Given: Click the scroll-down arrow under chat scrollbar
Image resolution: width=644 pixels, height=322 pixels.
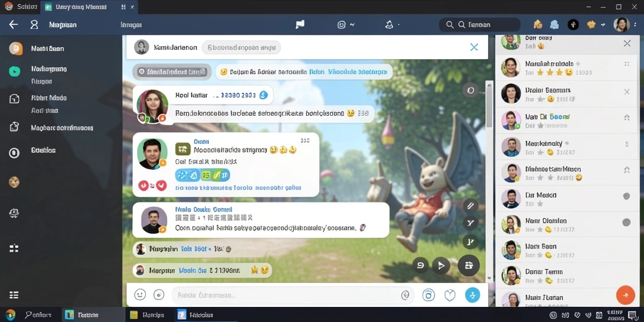Looking at the screenshot, I should click(489, 278).
